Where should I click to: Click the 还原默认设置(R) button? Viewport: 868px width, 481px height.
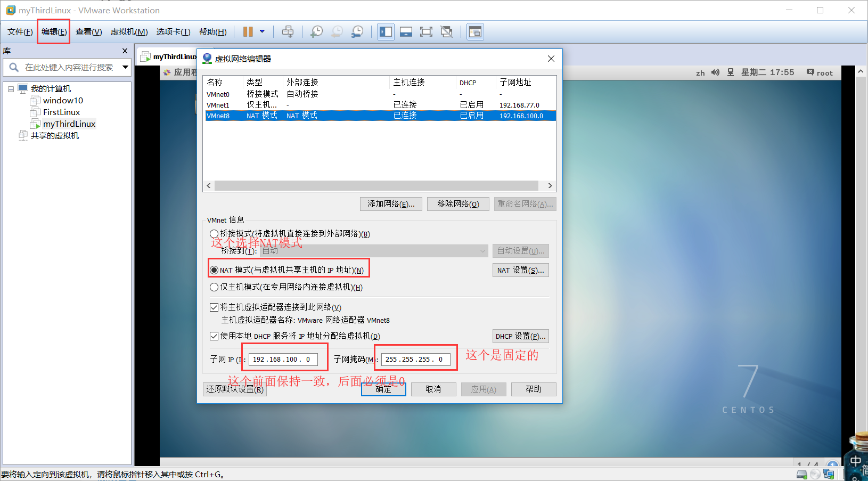tap(235, 389)
